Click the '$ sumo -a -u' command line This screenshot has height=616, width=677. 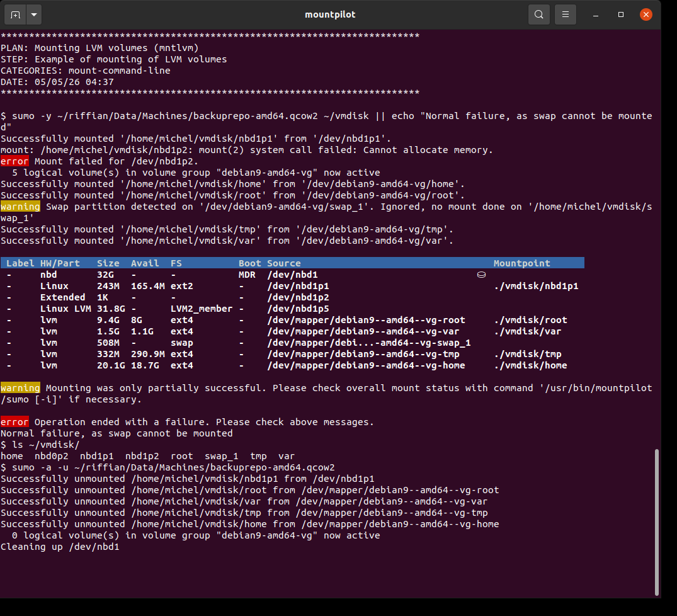(x=168, y=467)
